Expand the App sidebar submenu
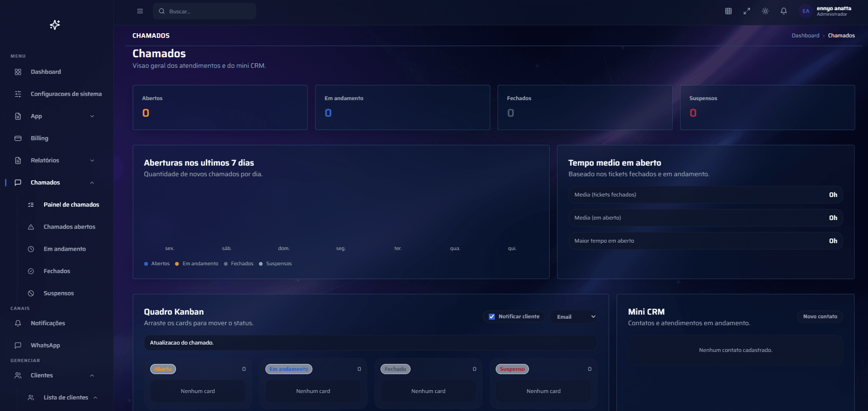The width and height of the screenshot is (868, 411). tap(55, 116)
